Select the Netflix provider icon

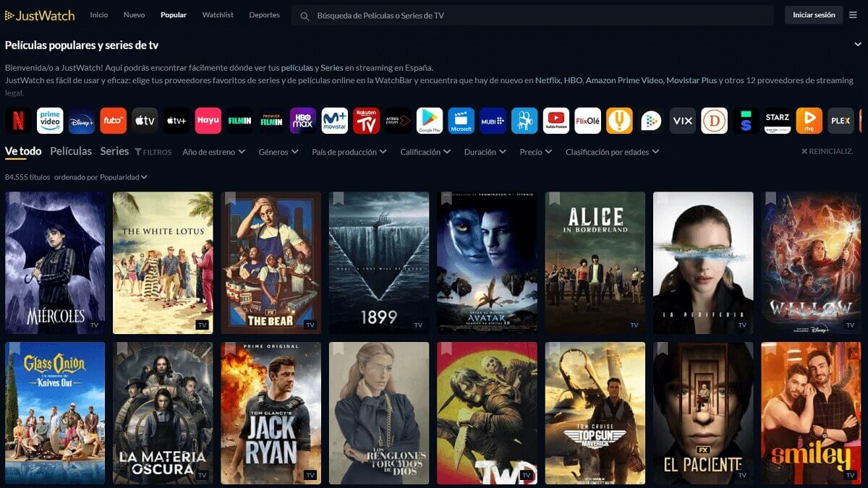(18, 121)
